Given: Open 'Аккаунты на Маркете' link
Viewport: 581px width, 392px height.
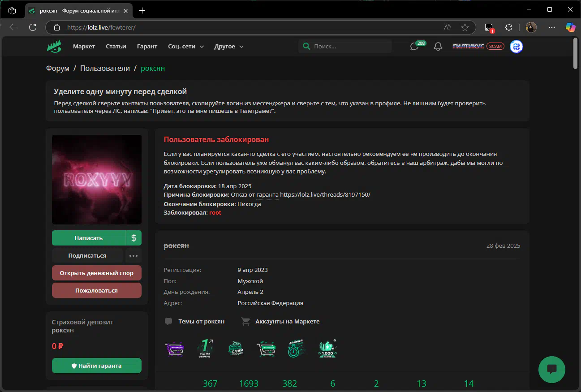Looking at the screenshot, I should coord(280,322).
